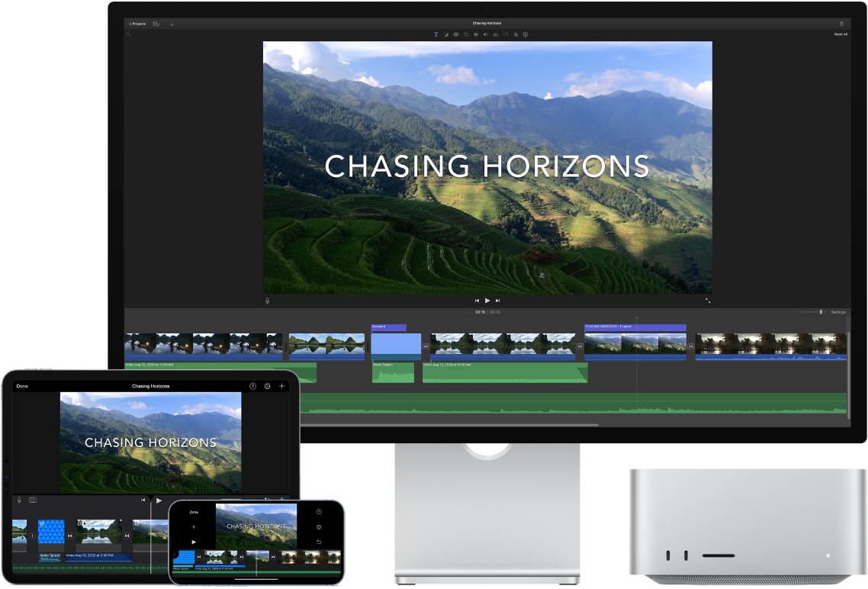Tap the Help question-mark icon on the iPad
Viewport: 868px width, 589px height.
tap(252, 386)
